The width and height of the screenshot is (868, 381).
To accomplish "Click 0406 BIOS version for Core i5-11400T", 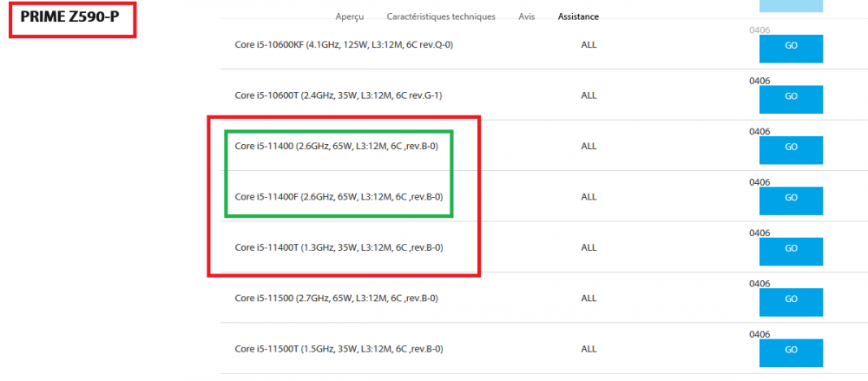I will click(x=759, y=233).
